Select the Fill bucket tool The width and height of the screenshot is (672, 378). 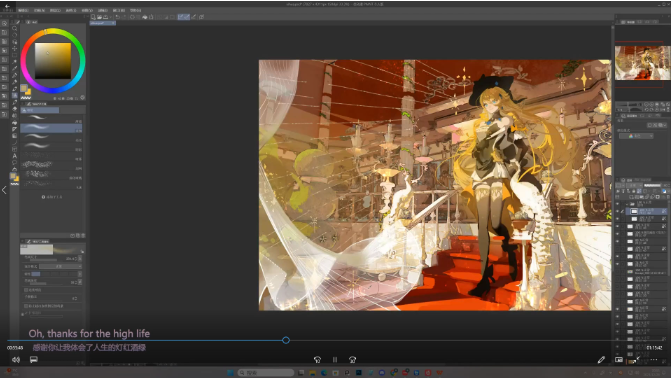(15, 123)
